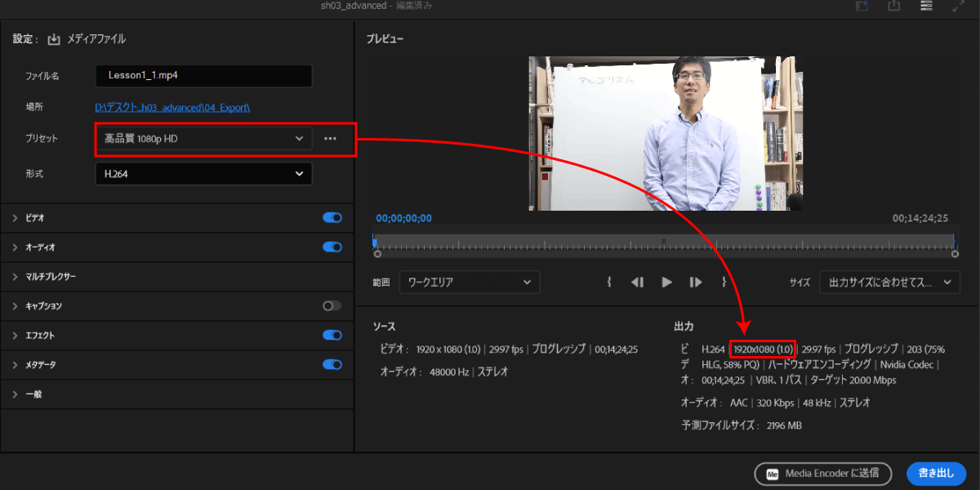Image resolution: width=980 pixels, height=490 pixels.
Task: Toggle the オーディオ switch off
Action: click(332, 247)
